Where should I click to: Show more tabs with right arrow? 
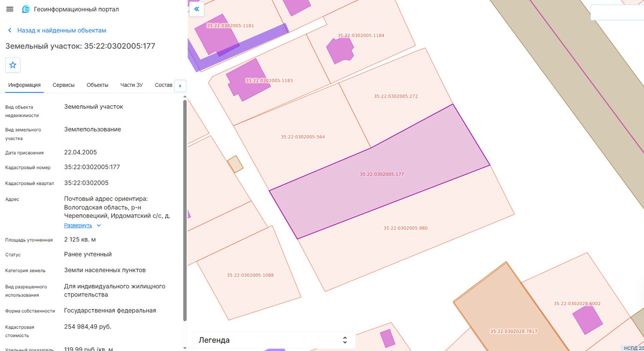[x=180, y=85]
